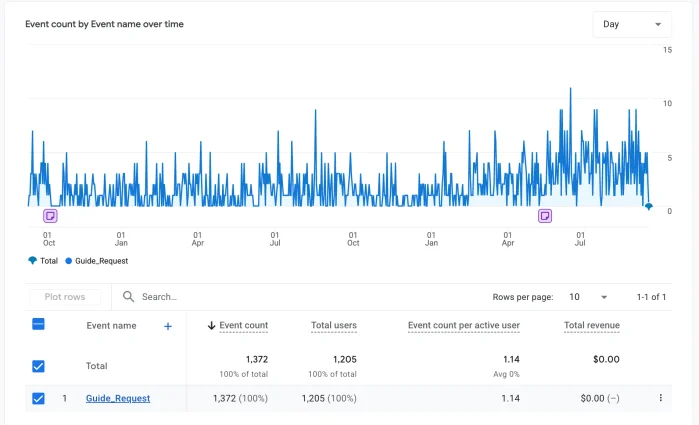The height and width of the screenshot is (425, 699).
Task: Open the three-dot menu for Guide_Request row
Action: coord(661,398)
